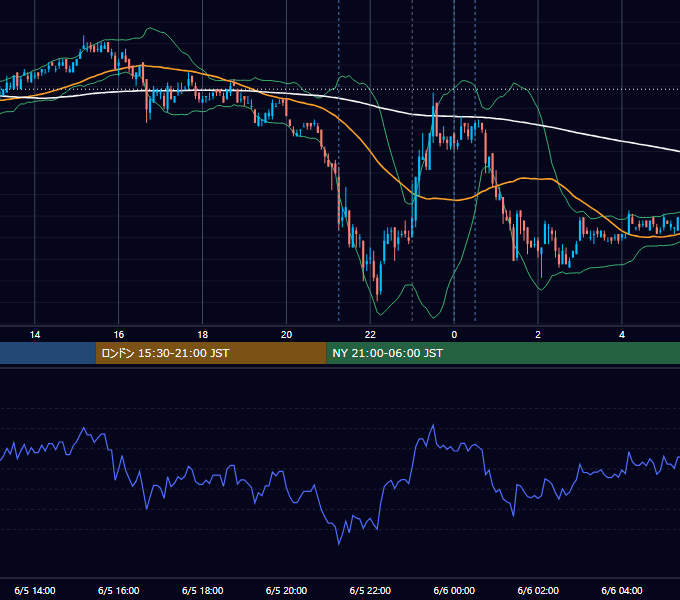Click the 6/5 22:00 date label

pos(370,590)
